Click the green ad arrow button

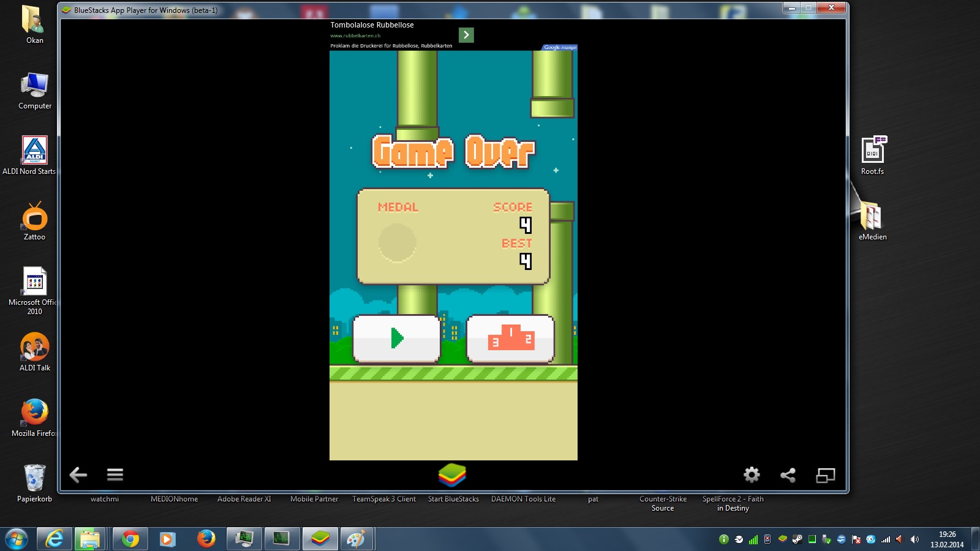tap(466, 35)
